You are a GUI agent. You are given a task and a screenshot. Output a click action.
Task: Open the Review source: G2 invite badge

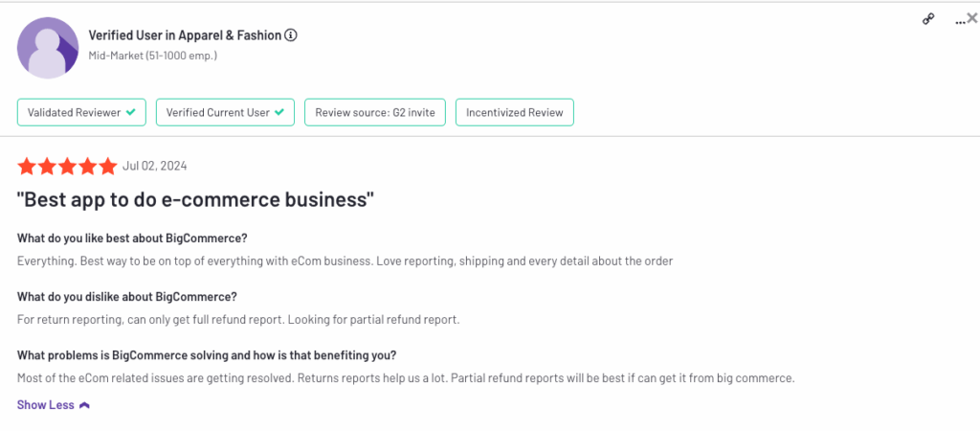375,113
